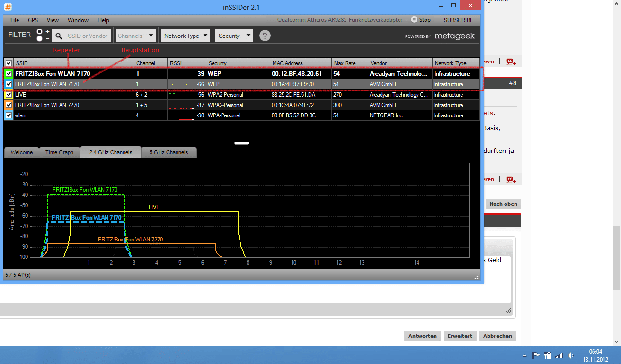Click the Abbrechen button in forum

tap(497, 336)
